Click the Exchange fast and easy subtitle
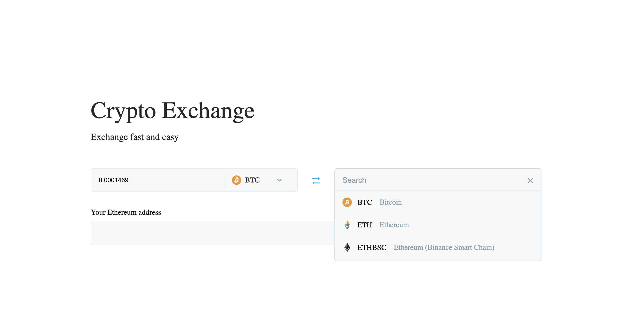Screen dimensions: 644x333 (135, 137)
